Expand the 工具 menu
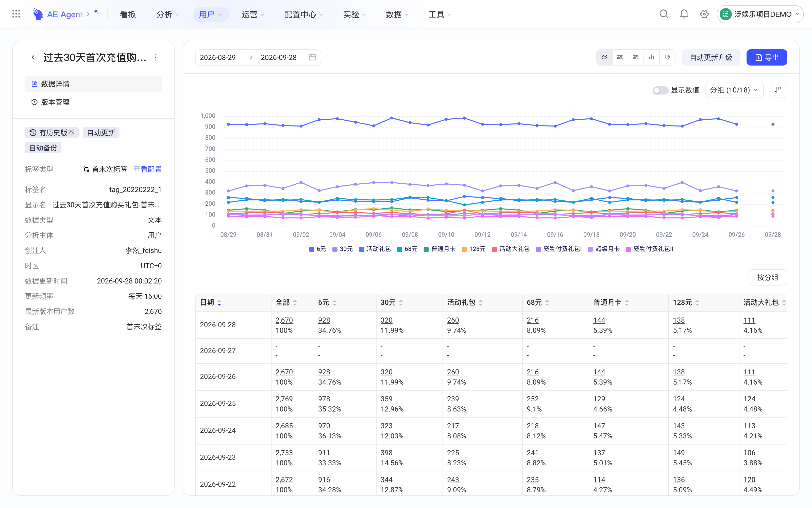This screenshot has height=508, width=812. point(439,14)
